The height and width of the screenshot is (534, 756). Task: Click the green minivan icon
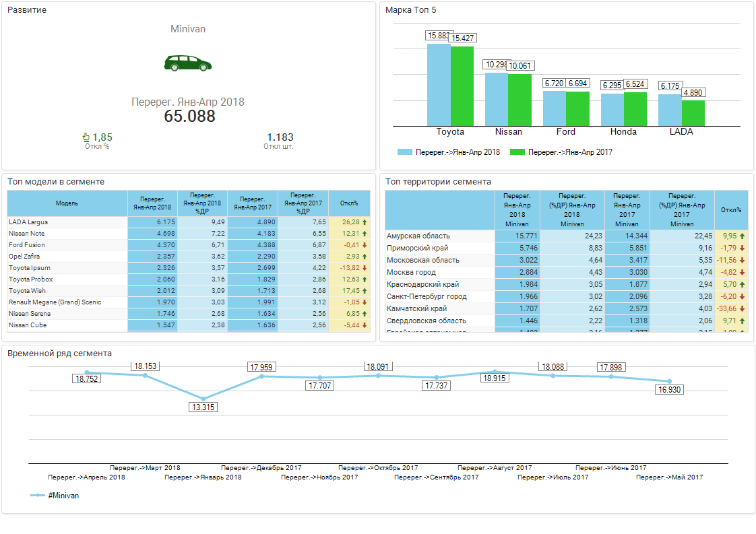[x=187, y=63]
